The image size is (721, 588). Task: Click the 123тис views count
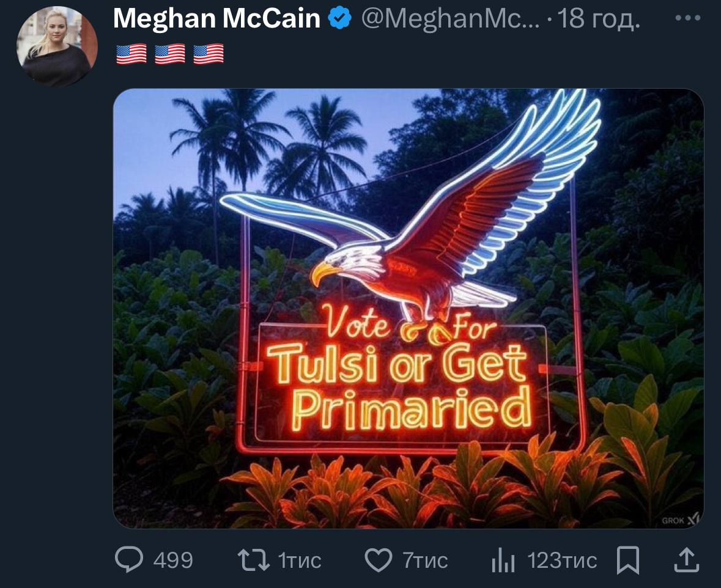coord(562,560)
